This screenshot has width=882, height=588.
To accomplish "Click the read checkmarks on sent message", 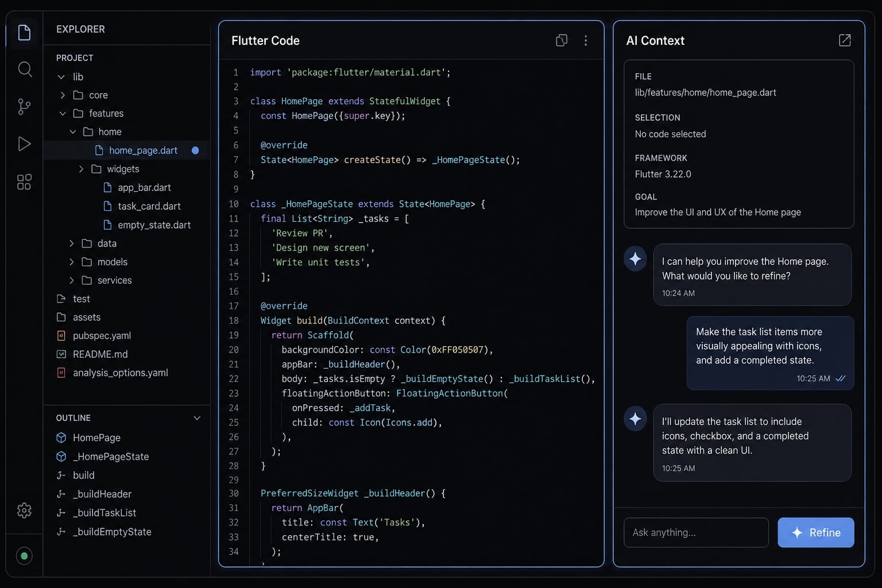I will coord(841,378).
